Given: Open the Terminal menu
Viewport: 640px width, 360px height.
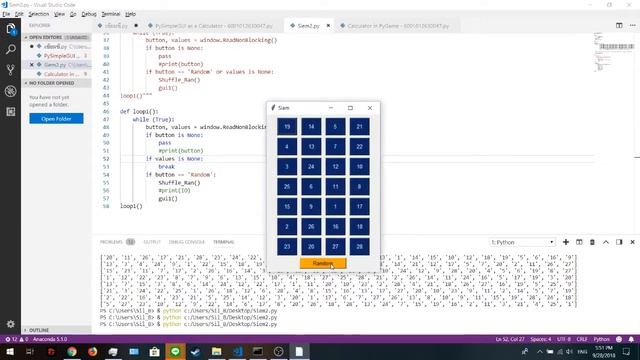Looking at the screenshot, I should pyautogui.click(x=111, y=14).
